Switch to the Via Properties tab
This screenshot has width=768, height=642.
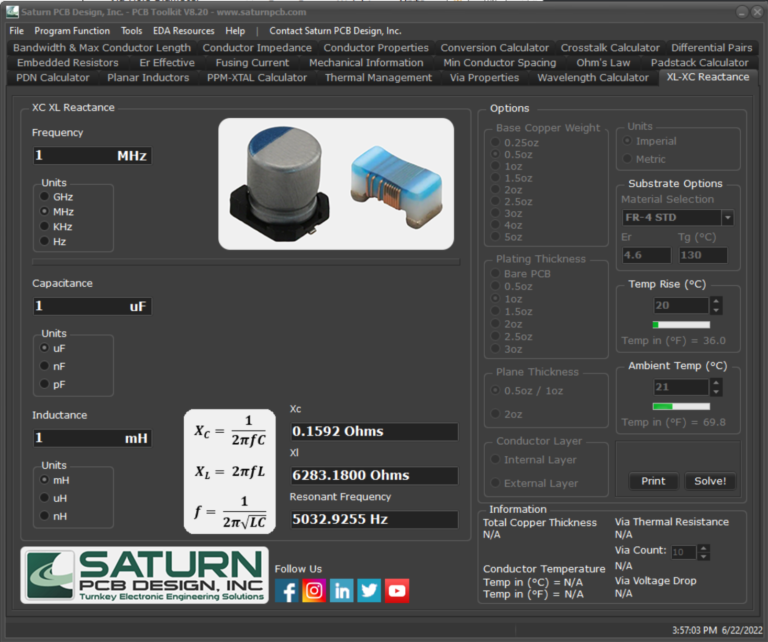[x=484, y=77]
